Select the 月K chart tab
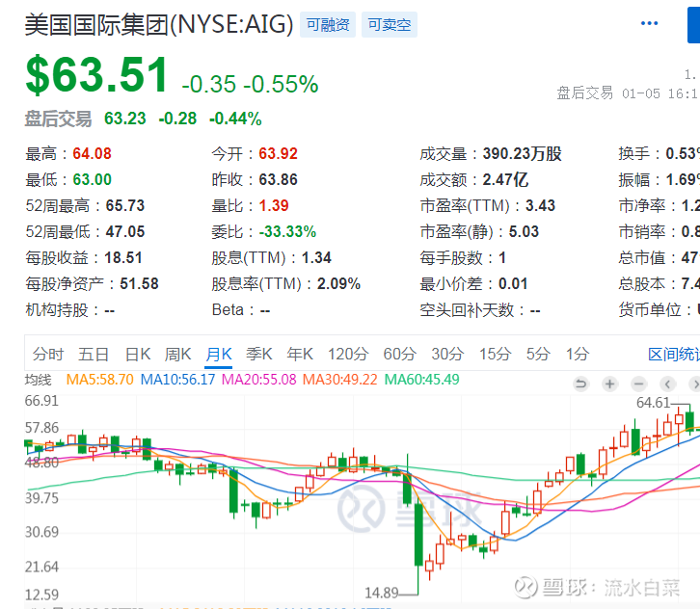 (218, 355)
